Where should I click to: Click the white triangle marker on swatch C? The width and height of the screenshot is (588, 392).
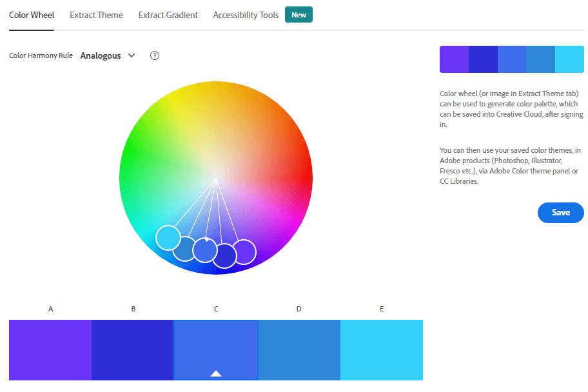point(216,373)
